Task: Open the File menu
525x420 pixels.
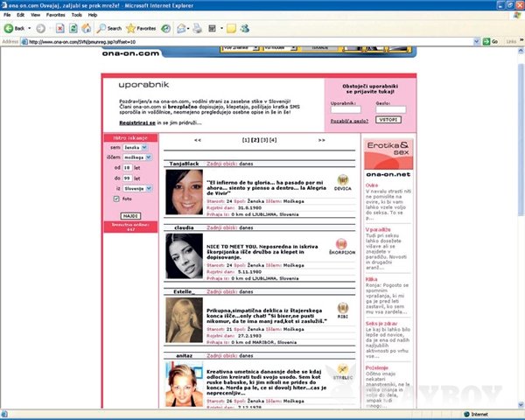Action: [x=7, y=15]
